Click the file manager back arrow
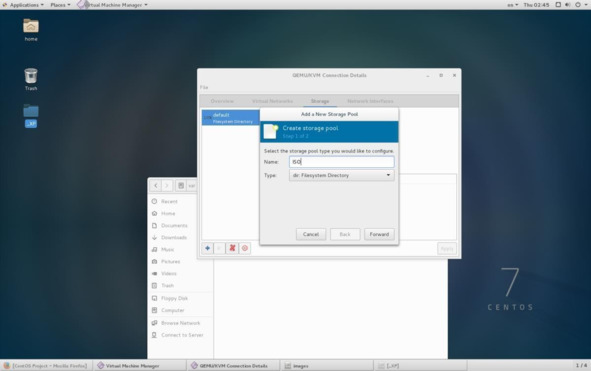 coord(156,186)
